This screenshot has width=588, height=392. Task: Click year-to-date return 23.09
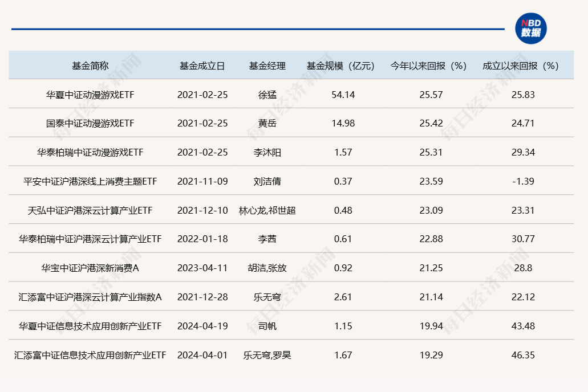click(x=431, y=211)
